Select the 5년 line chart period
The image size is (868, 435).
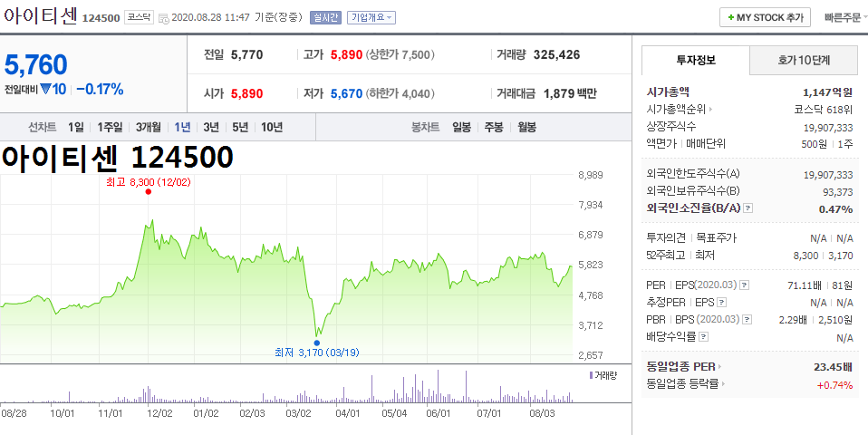(240, 127)
